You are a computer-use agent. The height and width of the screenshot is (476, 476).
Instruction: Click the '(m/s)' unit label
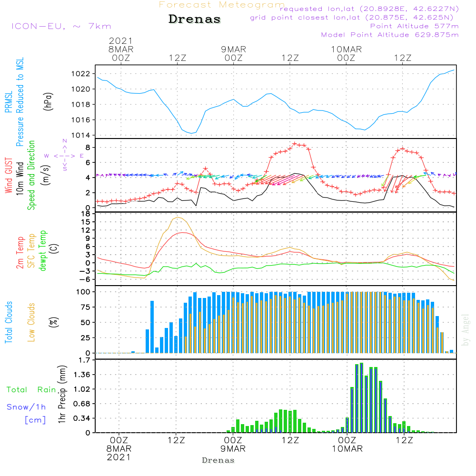(x=46, y=175)
